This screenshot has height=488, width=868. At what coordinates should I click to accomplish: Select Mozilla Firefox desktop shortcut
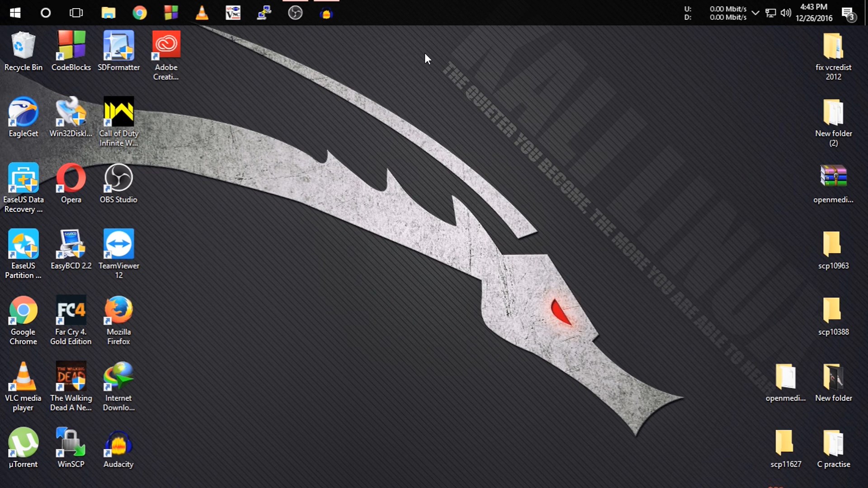(x=119, y=320)
